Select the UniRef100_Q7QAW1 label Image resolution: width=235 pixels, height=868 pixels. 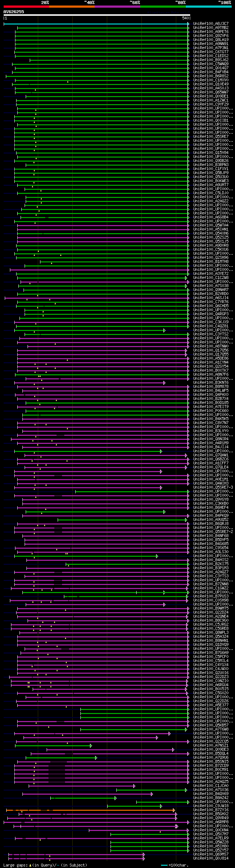click(x=211, y=455)
